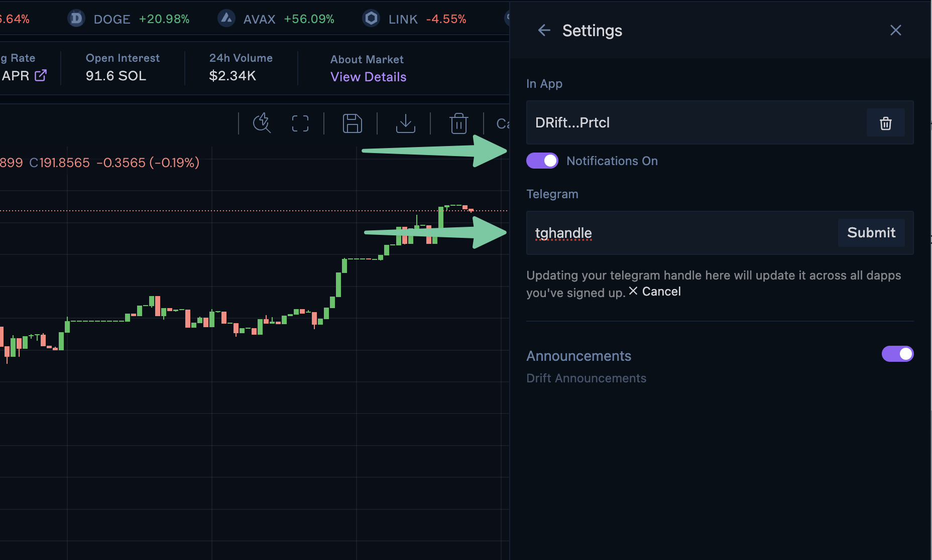Submit the Telegram handle

[871, 233]
